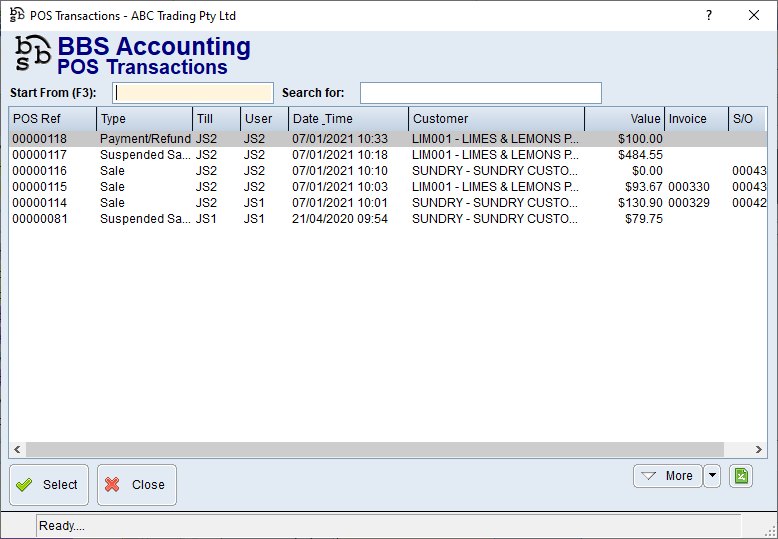778x539 pixels.
Task: Sort by the POS Ref column header
Action: coord(52,119)
